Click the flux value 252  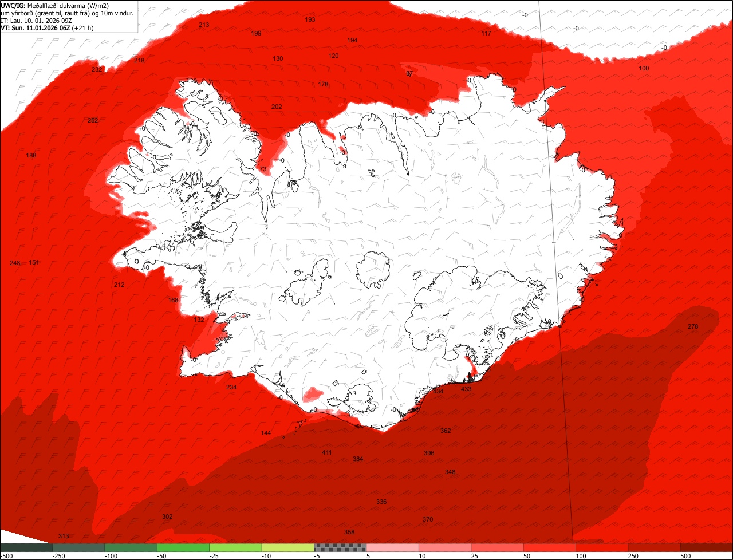[x=93, y=121]
